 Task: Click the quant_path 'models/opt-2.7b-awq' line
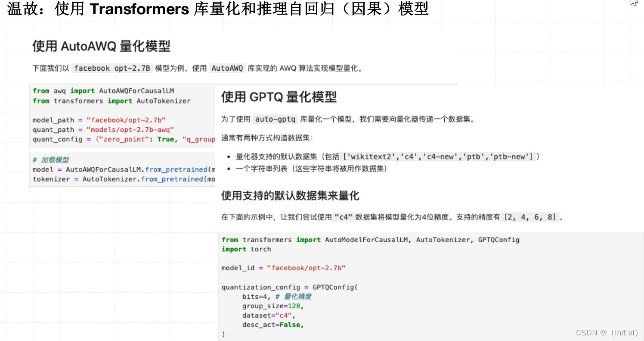pos(103,130)
